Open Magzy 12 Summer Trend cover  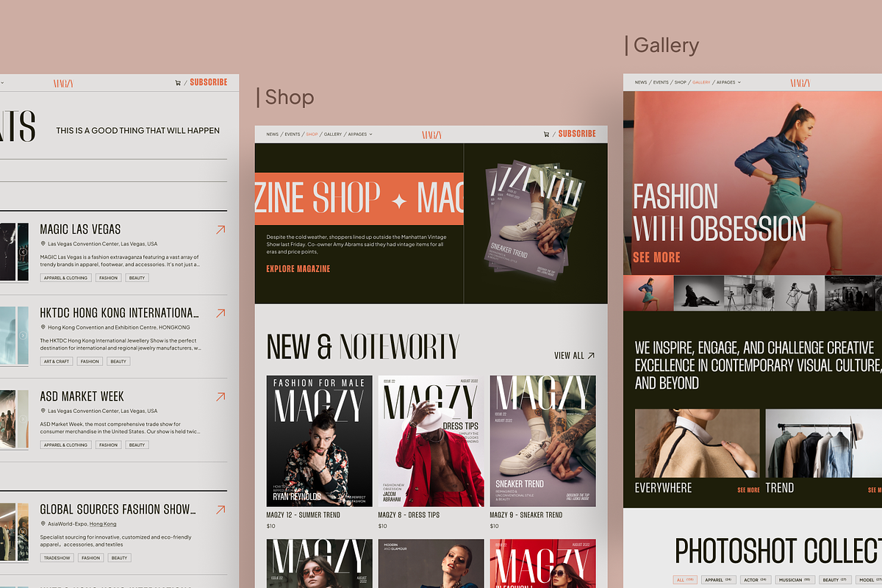click(320, 441)
